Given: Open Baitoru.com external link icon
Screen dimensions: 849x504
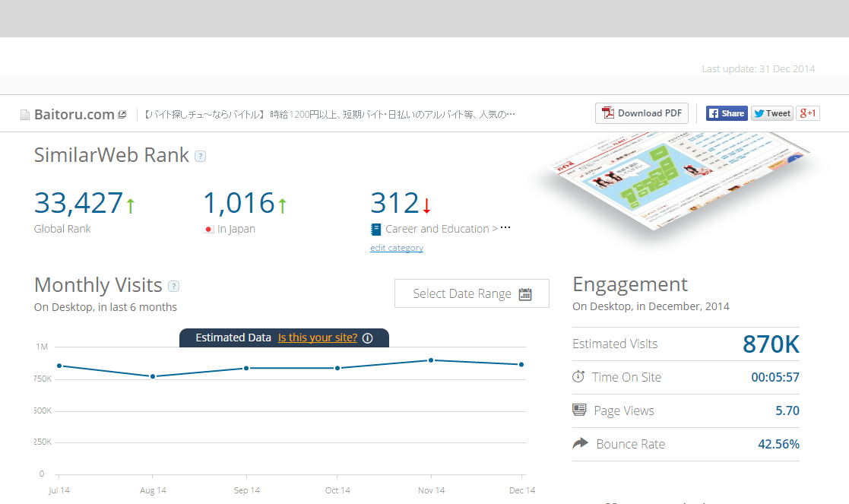Looking at the screenshot, I should click(x=122, y=114).
